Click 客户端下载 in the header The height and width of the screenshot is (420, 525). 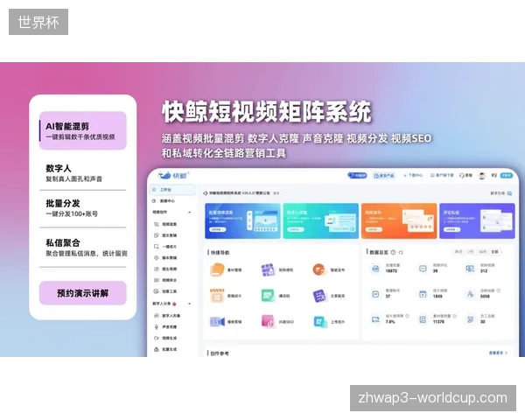[x=442, y=176]
